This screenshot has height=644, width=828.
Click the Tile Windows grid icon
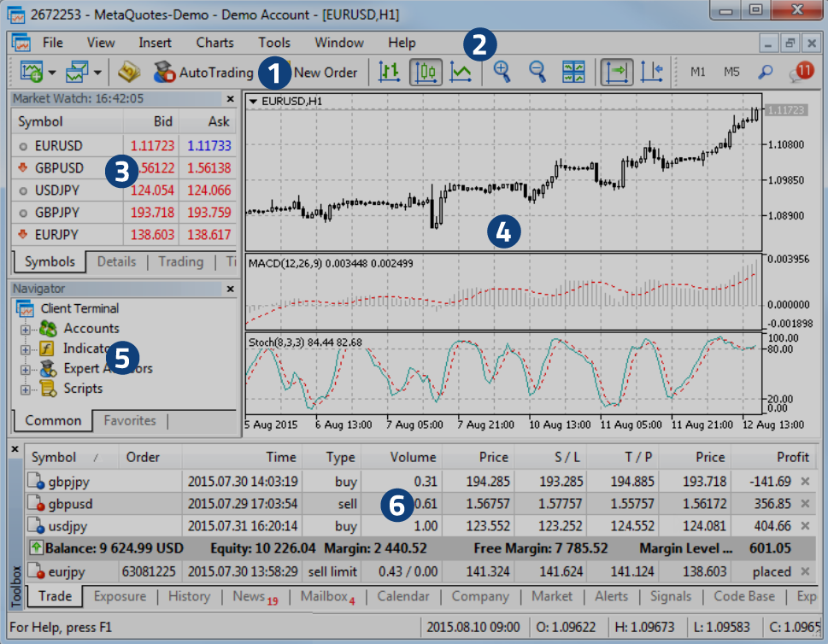pyautogui.click(x=573, y=72)
